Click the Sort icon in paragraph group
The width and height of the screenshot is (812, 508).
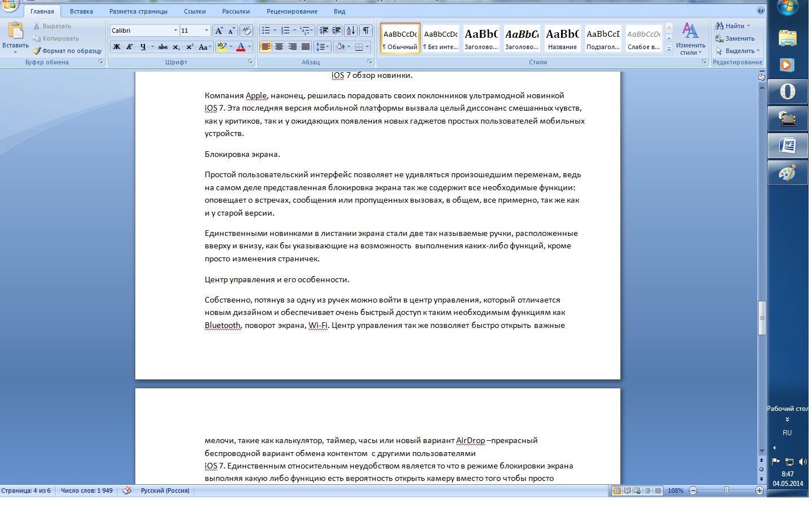pos(351,30)
